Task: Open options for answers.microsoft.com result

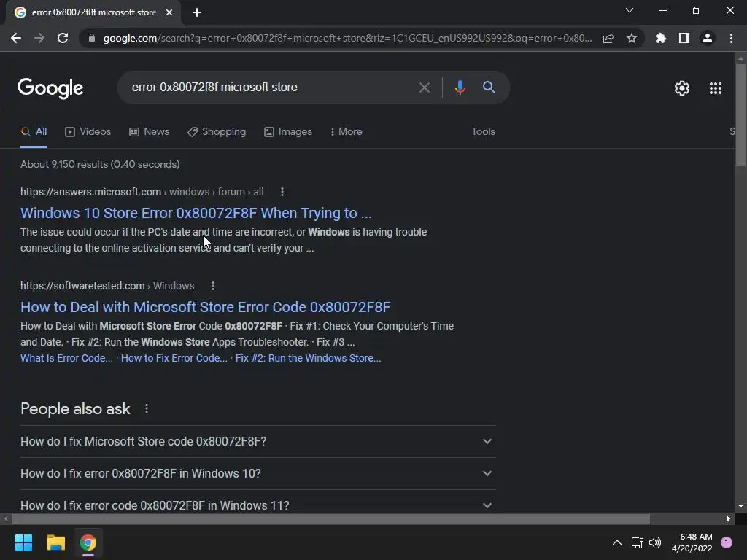Action: 282,192
